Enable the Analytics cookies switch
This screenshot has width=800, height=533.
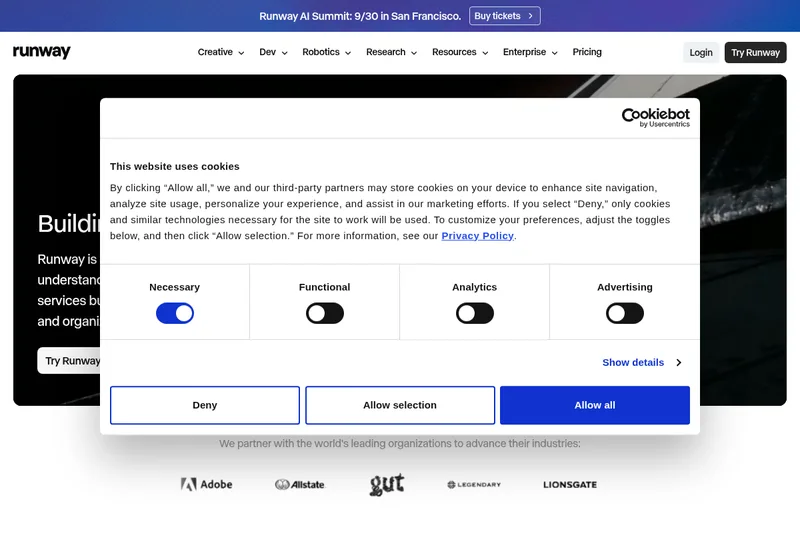(474, 313)
